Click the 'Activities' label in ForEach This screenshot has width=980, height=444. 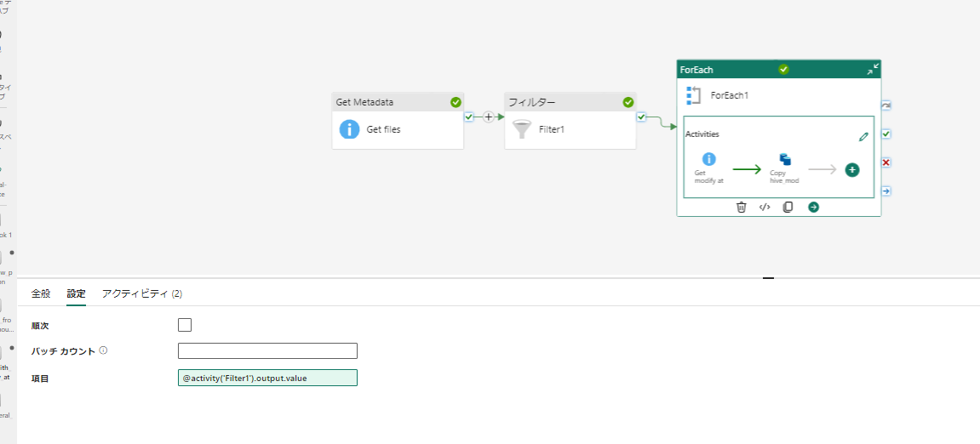coord(702,134)
